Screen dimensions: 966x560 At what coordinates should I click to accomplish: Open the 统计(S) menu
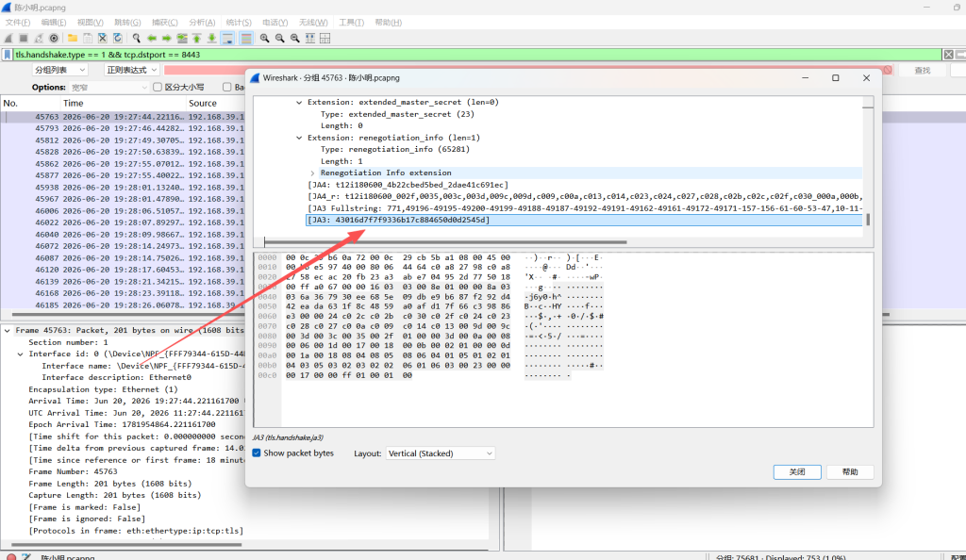[239, 22]
